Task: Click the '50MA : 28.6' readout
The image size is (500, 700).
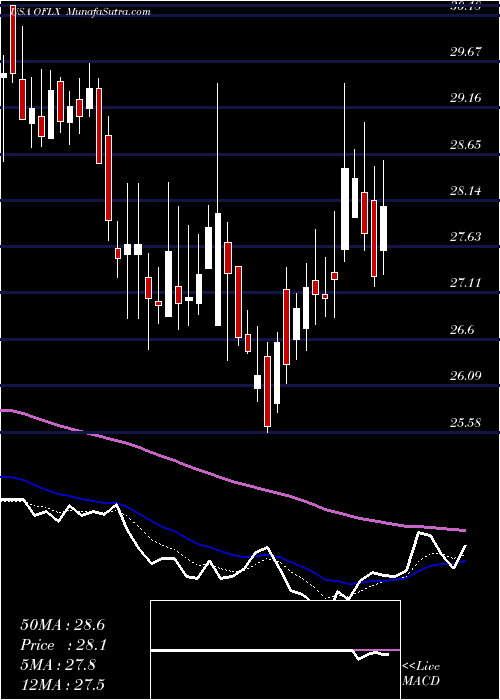Action: [63, 625]
